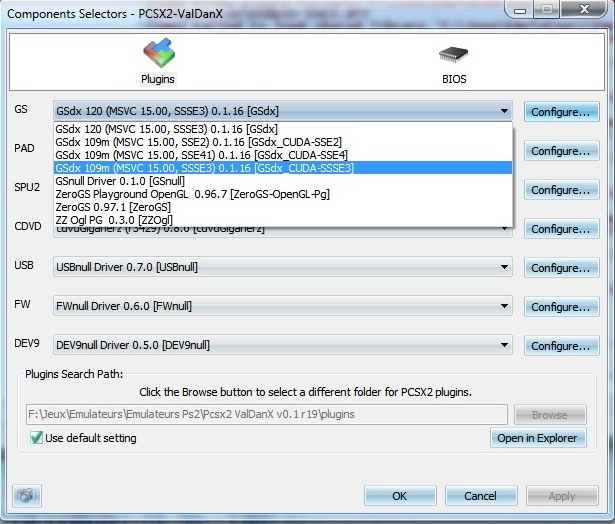Viewport: 615px width, 524px height.
Task: Open plugins folder in Explorer
Action: 538,438
